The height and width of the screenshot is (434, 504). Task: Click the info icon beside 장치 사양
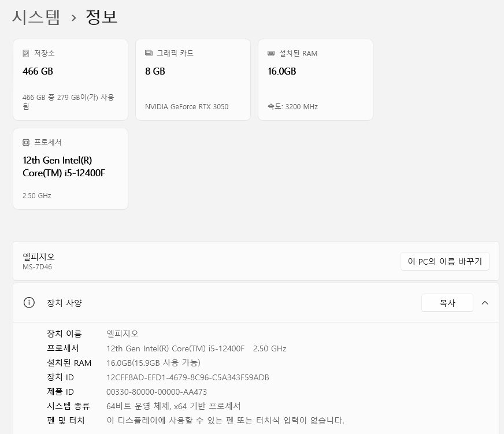coord(29,302)
